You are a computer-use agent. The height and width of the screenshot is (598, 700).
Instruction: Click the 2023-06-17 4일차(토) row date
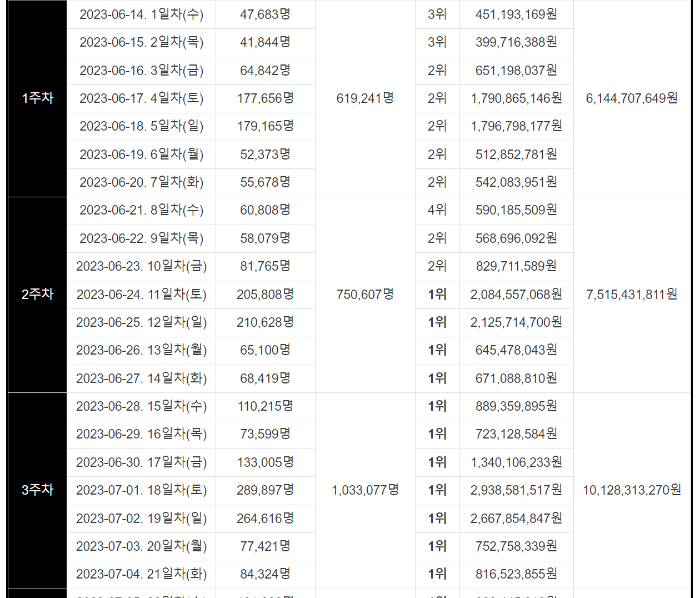coord(141,98)
